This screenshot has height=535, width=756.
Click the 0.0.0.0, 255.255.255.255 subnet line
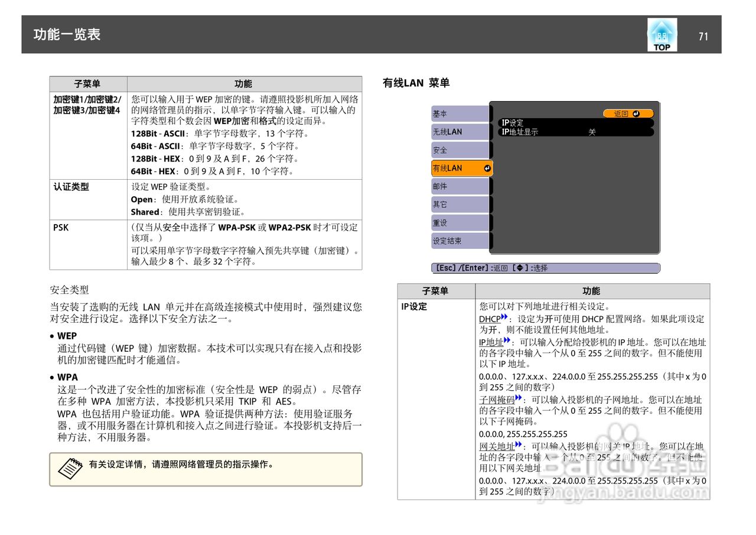[x=523, y=435]
